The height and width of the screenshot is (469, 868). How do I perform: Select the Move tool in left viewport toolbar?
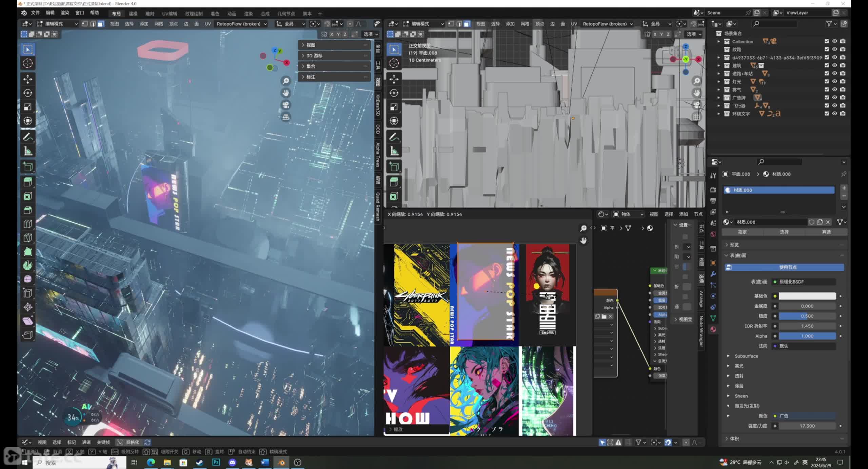click(28, 79)
